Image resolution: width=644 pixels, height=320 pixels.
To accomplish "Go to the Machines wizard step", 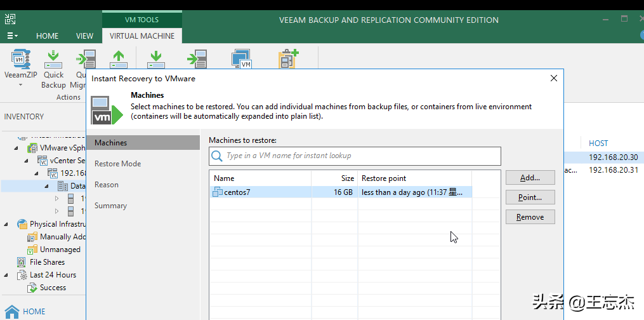I will point(143,143).
